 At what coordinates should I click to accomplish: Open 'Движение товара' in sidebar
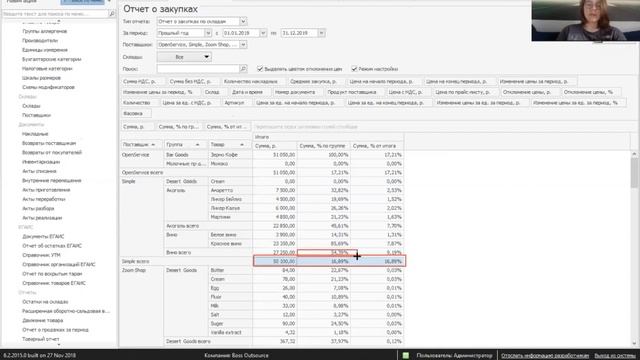[42, 320]
